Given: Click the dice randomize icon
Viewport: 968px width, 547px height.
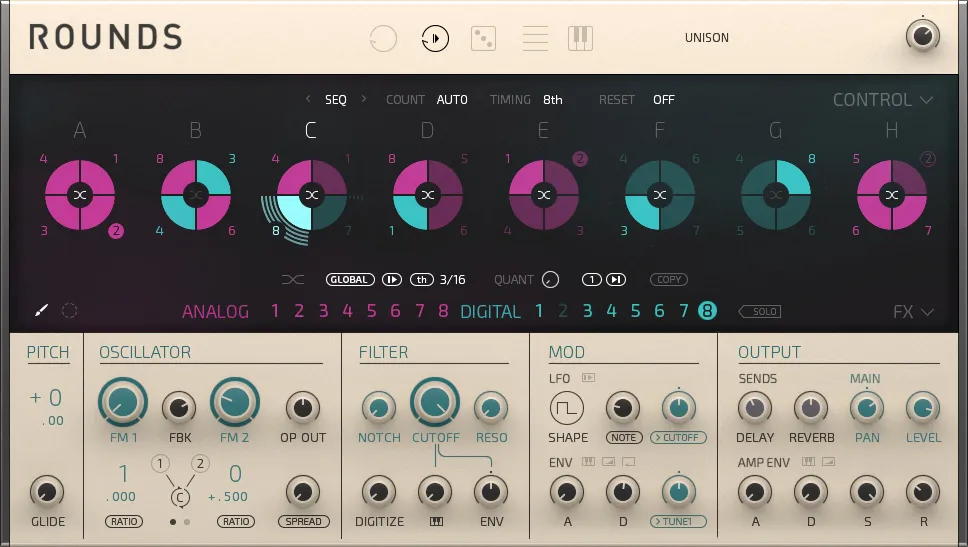Looking at the screenshot, I should 483,38.
